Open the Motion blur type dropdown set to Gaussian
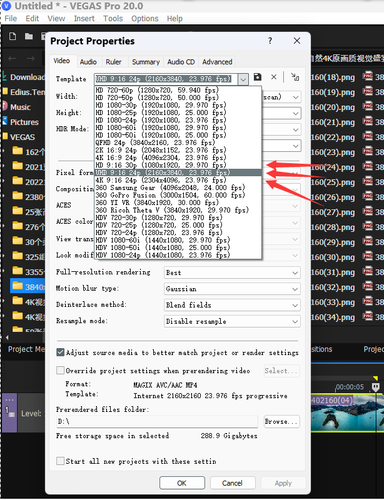The width and height of the screenshot is (384, 500). [x=232, y=289]
